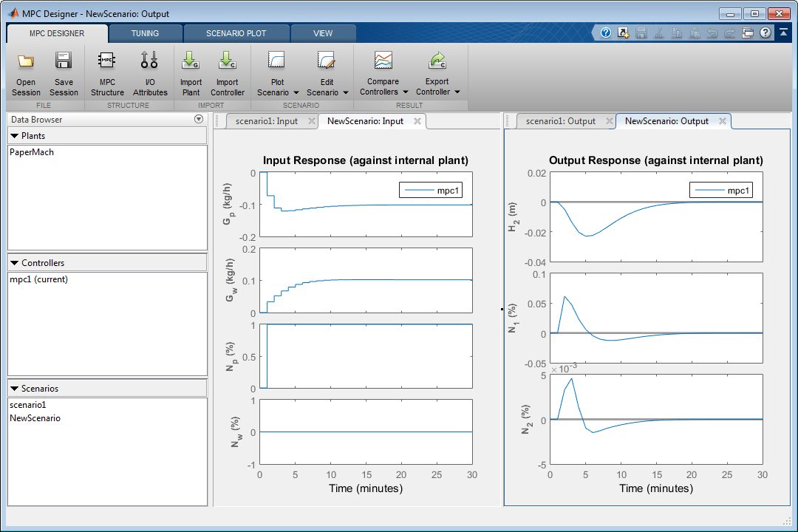Click the quick access Save icon
This screenshot has height=532, width=798.
pos(641,33)
